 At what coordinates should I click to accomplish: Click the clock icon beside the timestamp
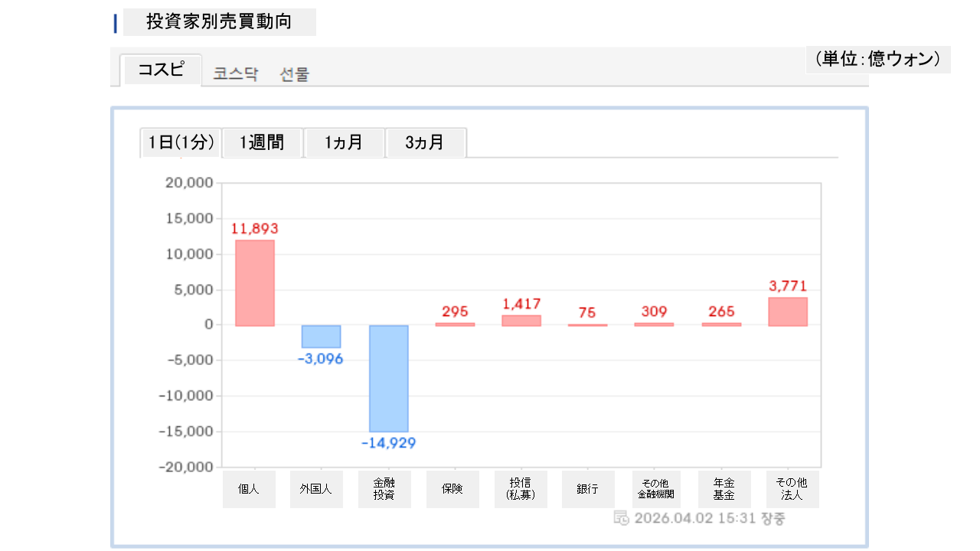click(622, 518)
